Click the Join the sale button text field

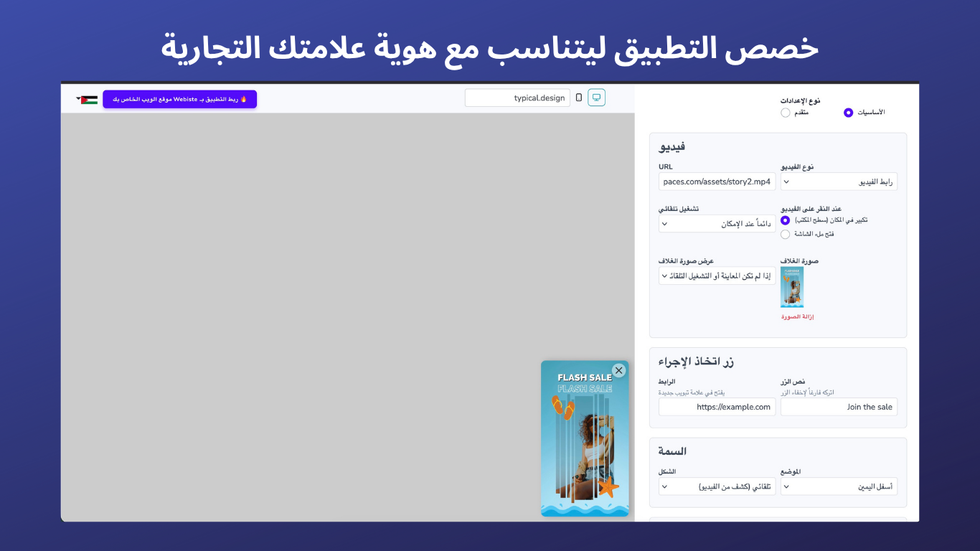click(839, 407)
